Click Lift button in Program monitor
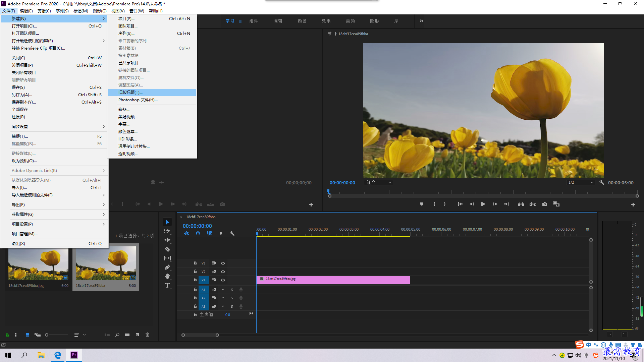This screenshot has width=644, height=362. click(521, 204)
